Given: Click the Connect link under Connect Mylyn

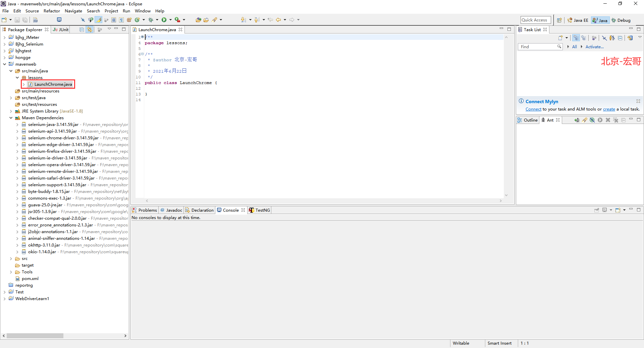Looking at the screenshot, I should [x=533, y=109].
